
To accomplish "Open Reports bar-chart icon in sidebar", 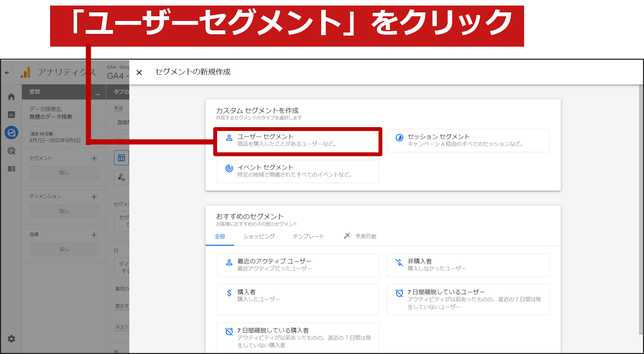I will [x=11, y=114].
